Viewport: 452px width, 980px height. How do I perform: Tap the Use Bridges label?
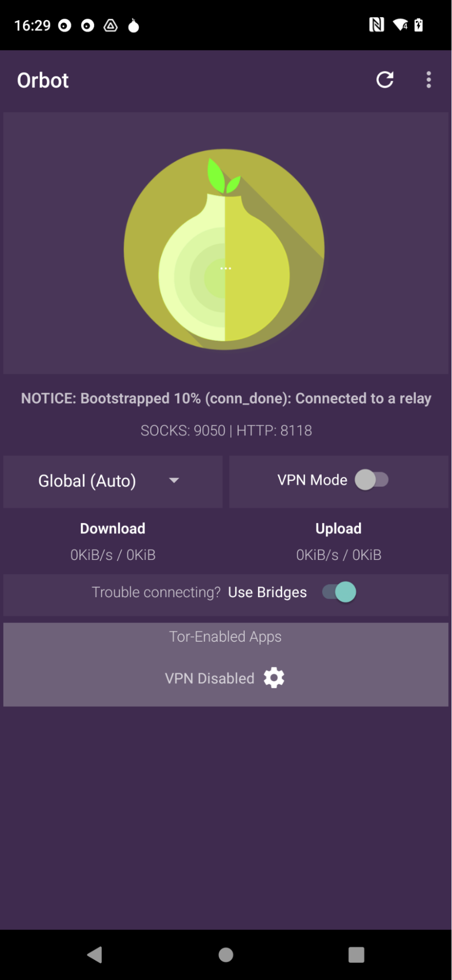[267, 592]
